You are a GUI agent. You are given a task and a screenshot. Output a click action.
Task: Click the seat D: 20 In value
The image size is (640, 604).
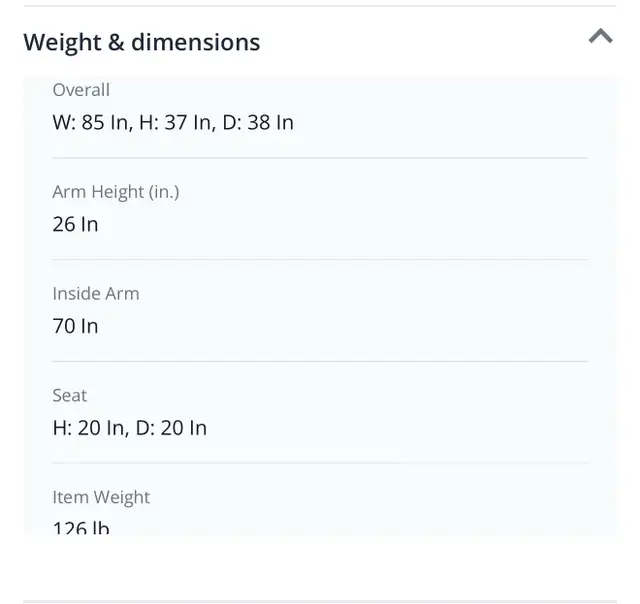pyautogui.click(x=171, y=428)
